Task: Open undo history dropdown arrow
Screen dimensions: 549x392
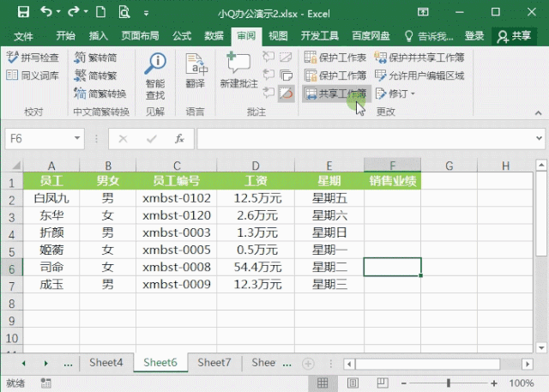Action: (x=58, y=12)
